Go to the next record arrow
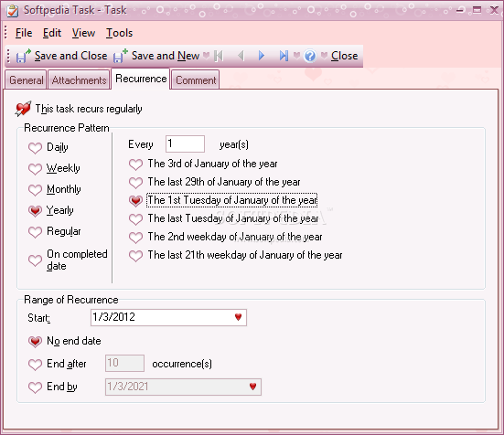The height and width of the screenshot is (435, 504). coord(262,56)
